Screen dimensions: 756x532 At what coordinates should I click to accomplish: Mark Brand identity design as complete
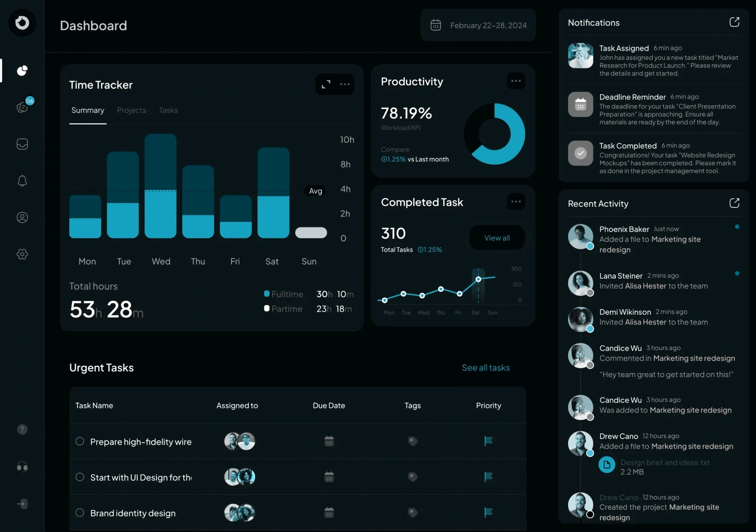(x=79, y=513)
